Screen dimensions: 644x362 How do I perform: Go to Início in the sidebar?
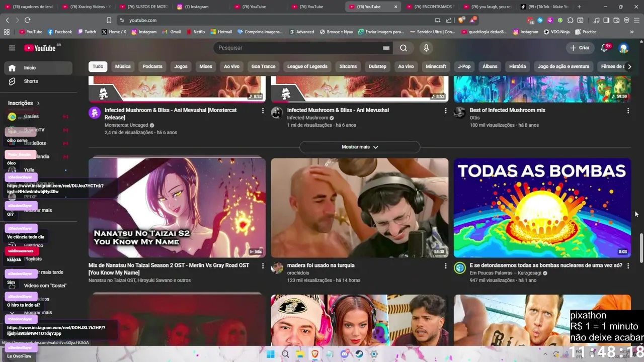(38, 68)
